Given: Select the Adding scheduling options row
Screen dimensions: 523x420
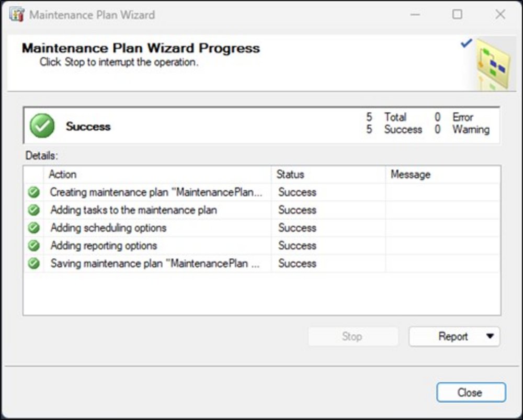Looking at the screenshot, I should pyautogui.click(x=108, y=228).
